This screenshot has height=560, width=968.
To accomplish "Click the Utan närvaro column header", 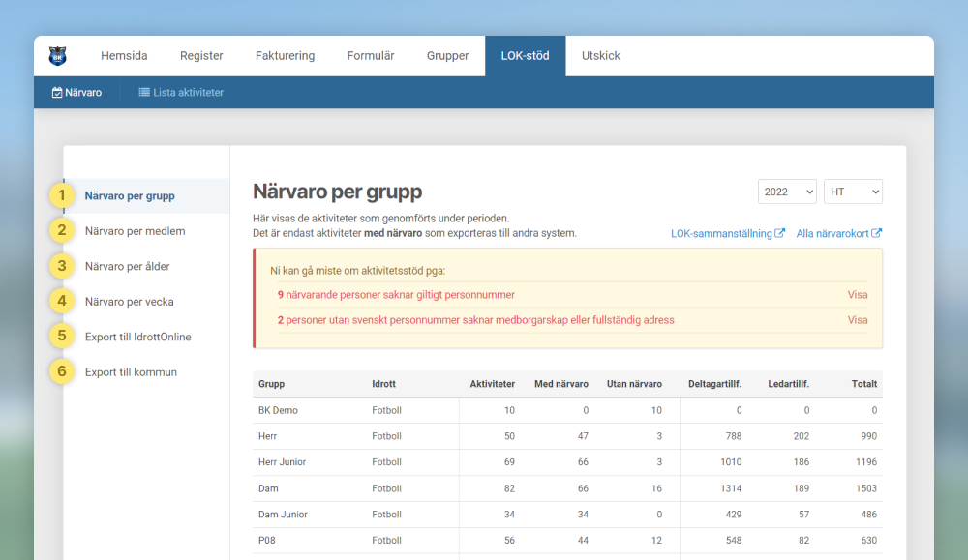I will (x=634, y=384).
